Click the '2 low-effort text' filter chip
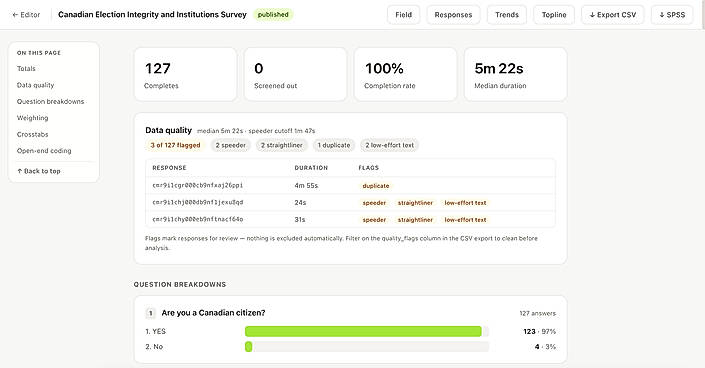Screen dimensions: 705x368 [389, 145]
